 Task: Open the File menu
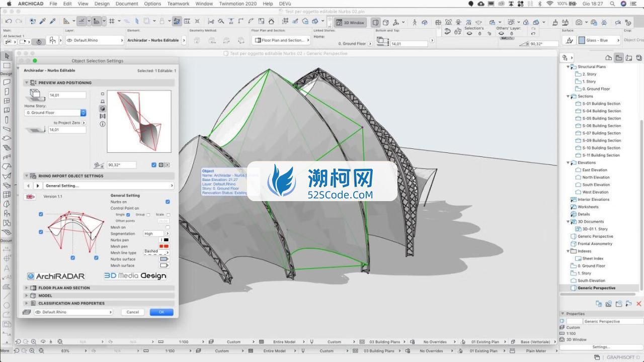coord(53,4)
